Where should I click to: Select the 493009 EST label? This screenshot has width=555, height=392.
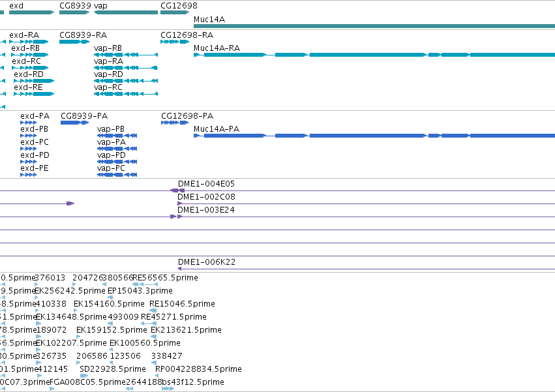[x=123, y=317]
